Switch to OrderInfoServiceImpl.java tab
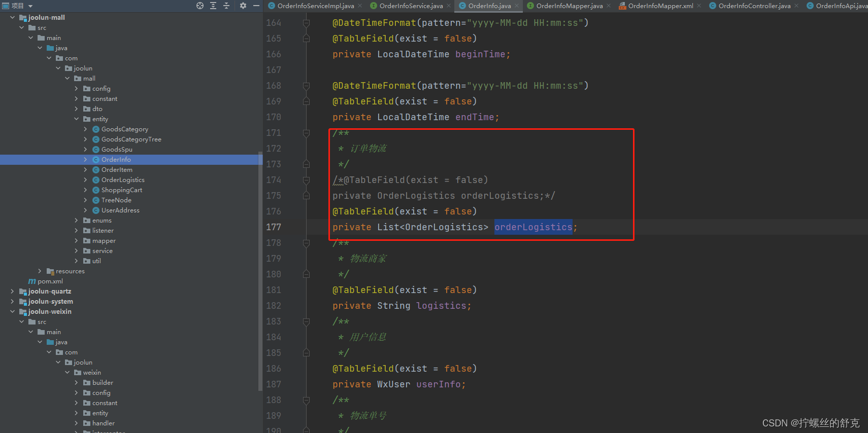The width and height of the screenshot is (868, 433). point(316,6)
